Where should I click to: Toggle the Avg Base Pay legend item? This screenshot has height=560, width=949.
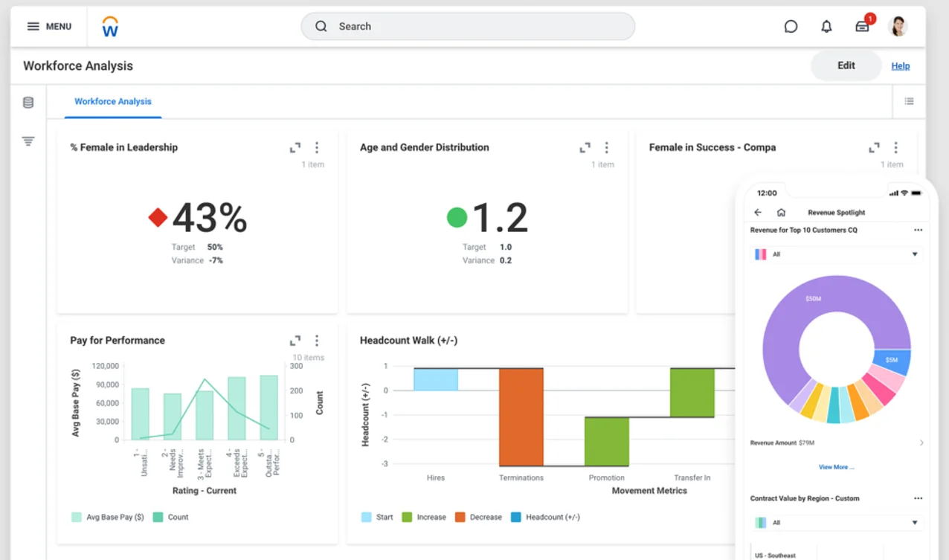[x=108, y=517]
